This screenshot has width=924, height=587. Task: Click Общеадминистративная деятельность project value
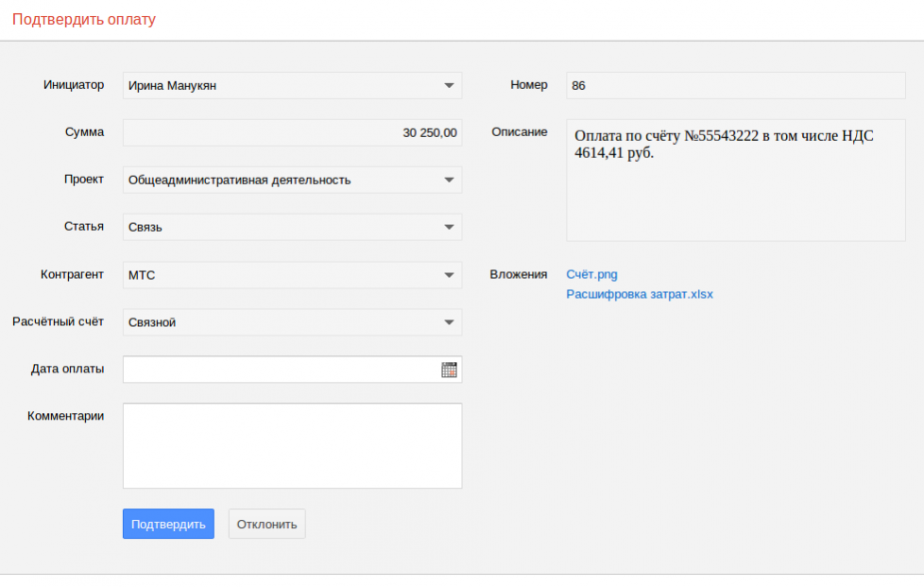pyautogui.click(x=239, y=181)
